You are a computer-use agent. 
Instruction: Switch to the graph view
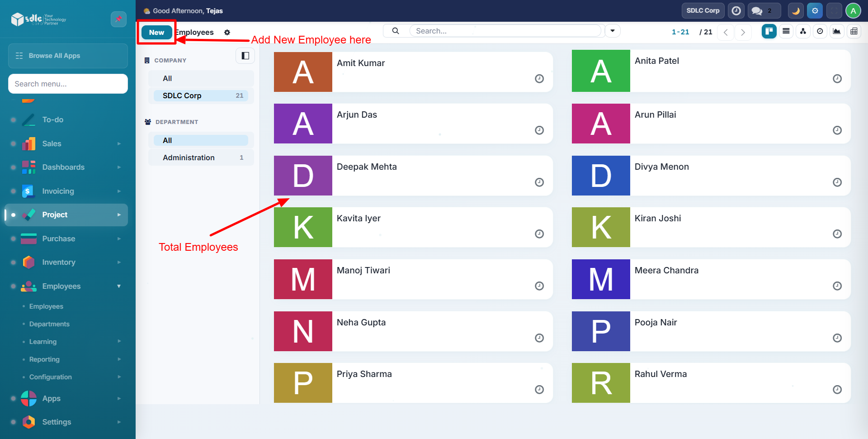(x=837, y=31)
